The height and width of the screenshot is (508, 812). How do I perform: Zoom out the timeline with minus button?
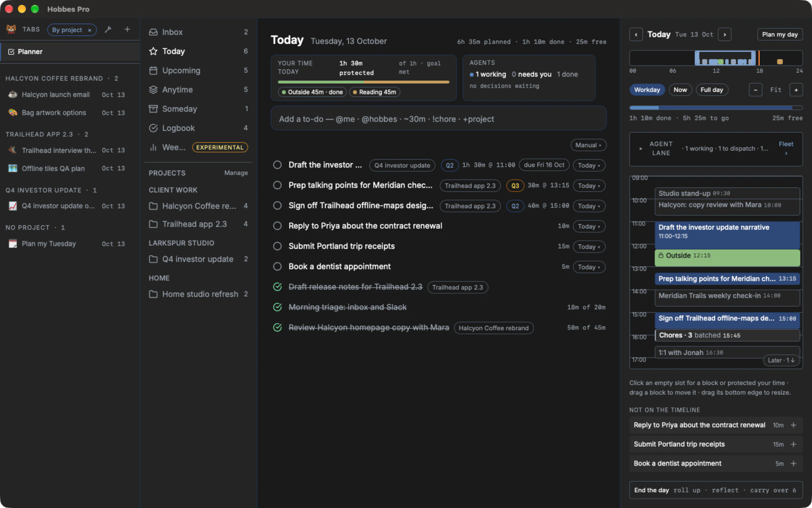point(755,90)
